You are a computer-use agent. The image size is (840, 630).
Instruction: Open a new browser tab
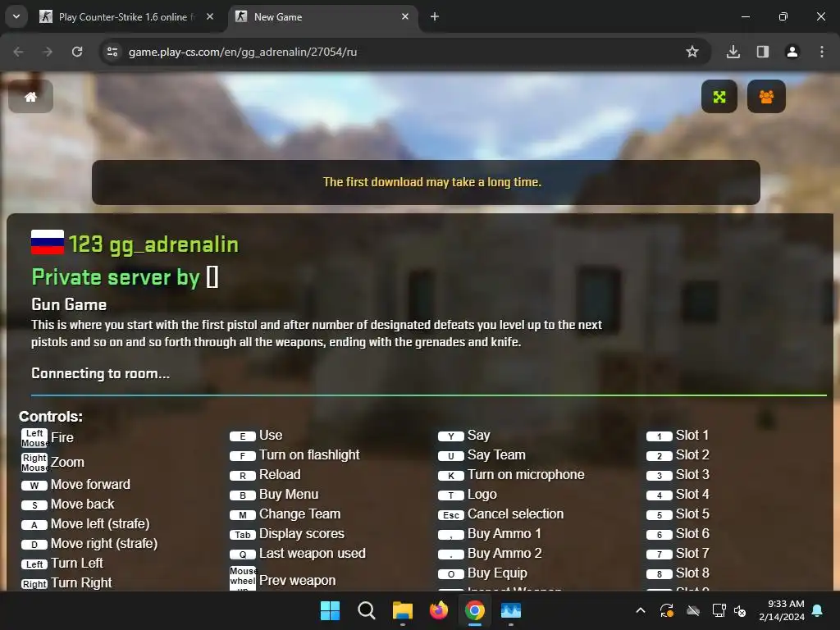tap(435, 16)
